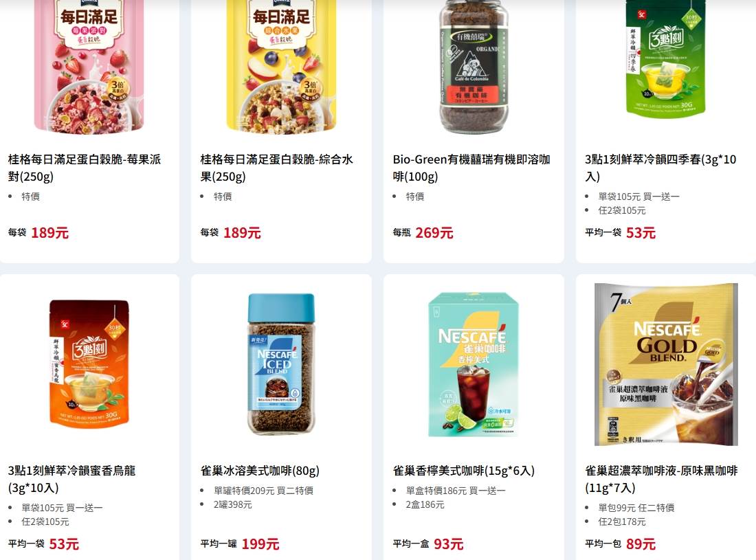This screenshot has width=756, height=560.
Task: Open 桂格每日滿足蛋白穀脆-莓果派對 product title
Action: tap(85, 168)
